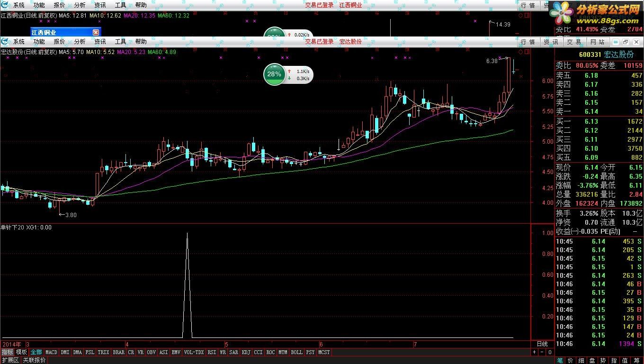The image size is (644, 364).
Task: Select the 值 tab in the quote panel
Action: [625, 360]
